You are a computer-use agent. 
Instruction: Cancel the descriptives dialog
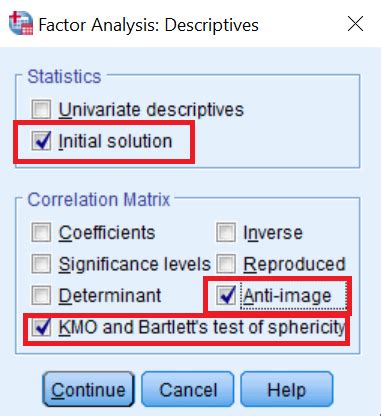click(188, 389)
